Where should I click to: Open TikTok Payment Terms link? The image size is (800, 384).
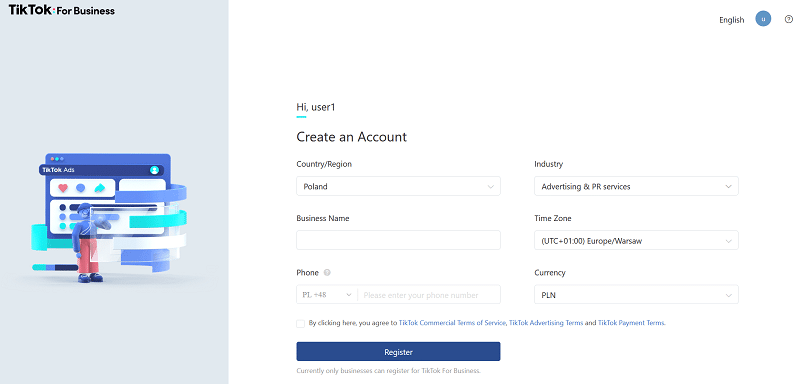[631, 323]
